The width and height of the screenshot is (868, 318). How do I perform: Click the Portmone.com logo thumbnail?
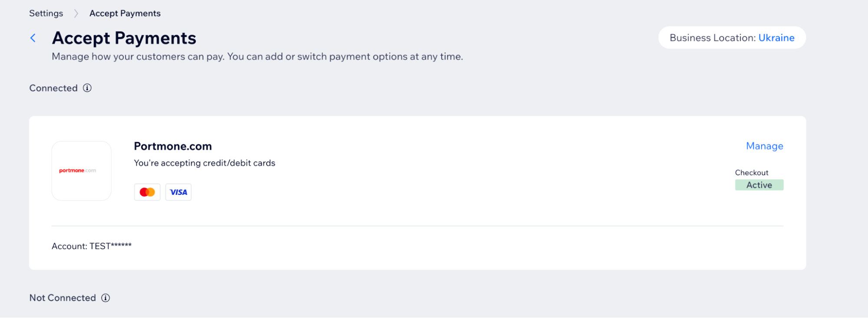coord(82,171)
